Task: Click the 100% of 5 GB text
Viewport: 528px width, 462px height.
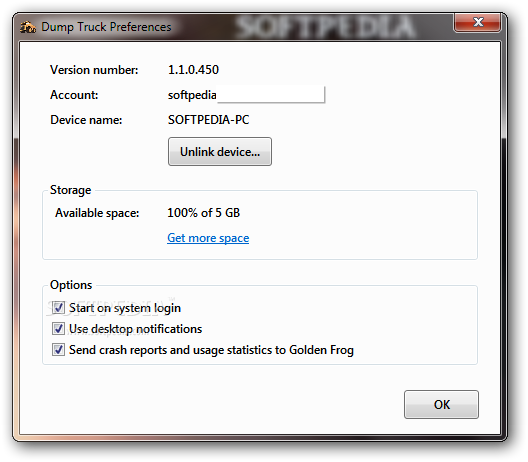Action: click(x=203, y=213)
